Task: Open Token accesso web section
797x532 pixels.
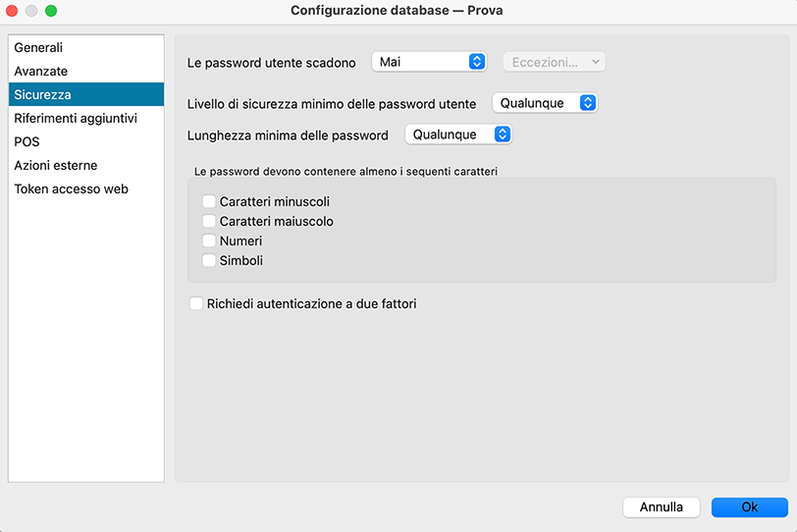Action: click(x=86, y=189)
